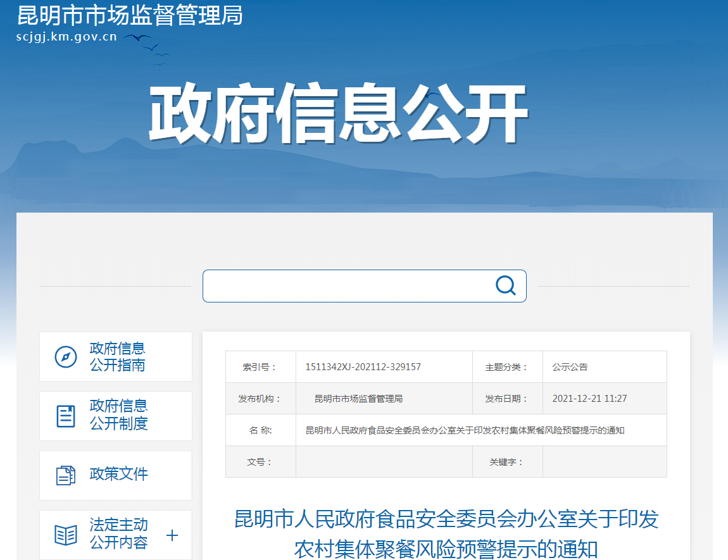Click the index number 1511342XJ-202112-329157

[x=363, y=367]
